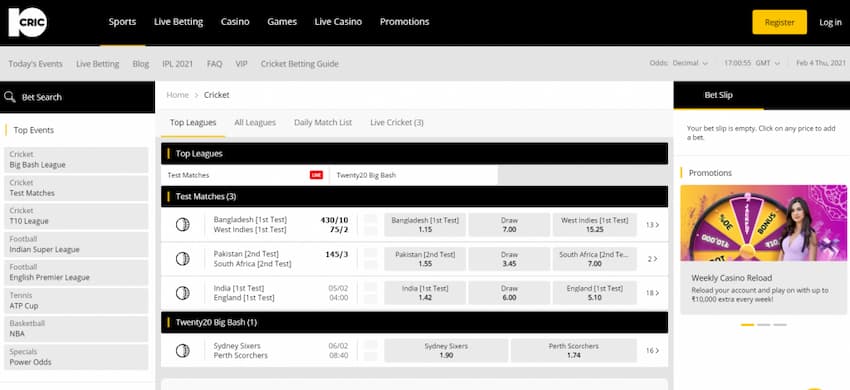This screenshot has width=850, height=390.
Task: Bet on Sydney Sixers at 1.90
Action: [x=446, y=350]
